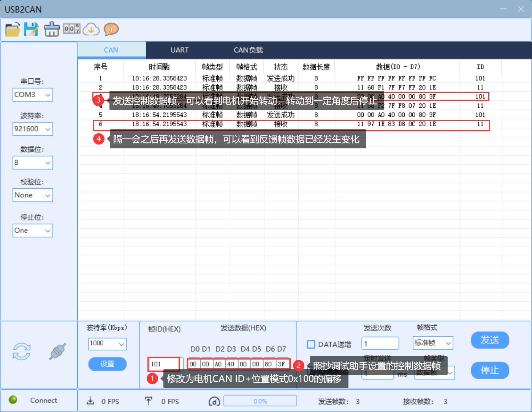This screenshot has height=412, width=532.
Task: Switch to the UART tab
Action: click(179, 50)
